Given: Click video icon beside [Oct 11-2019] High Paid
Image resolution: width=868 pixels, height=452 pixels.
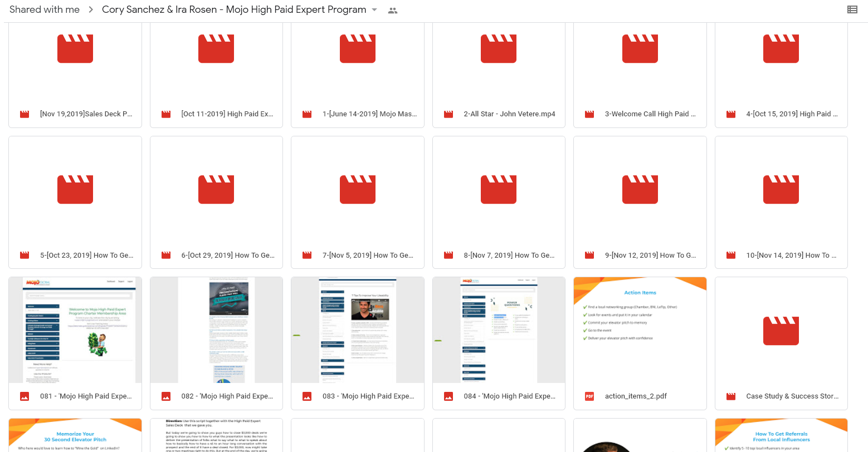Looking at the screenshot, I should (x=166, y=114).
